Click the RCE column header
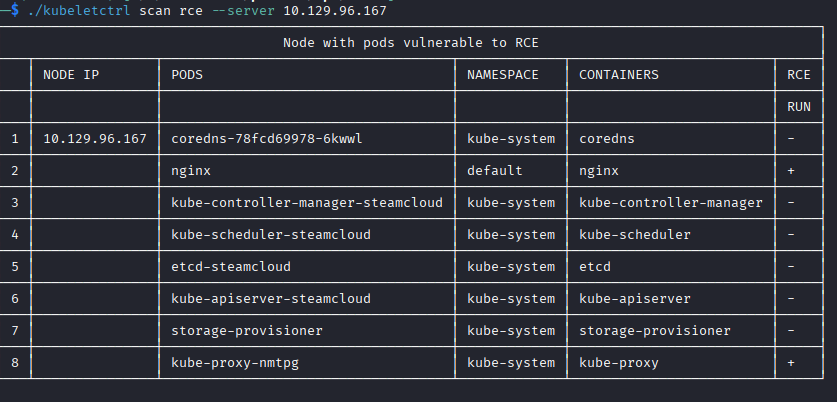This screenshot has width=837, height=402. [x=799, y=75]
